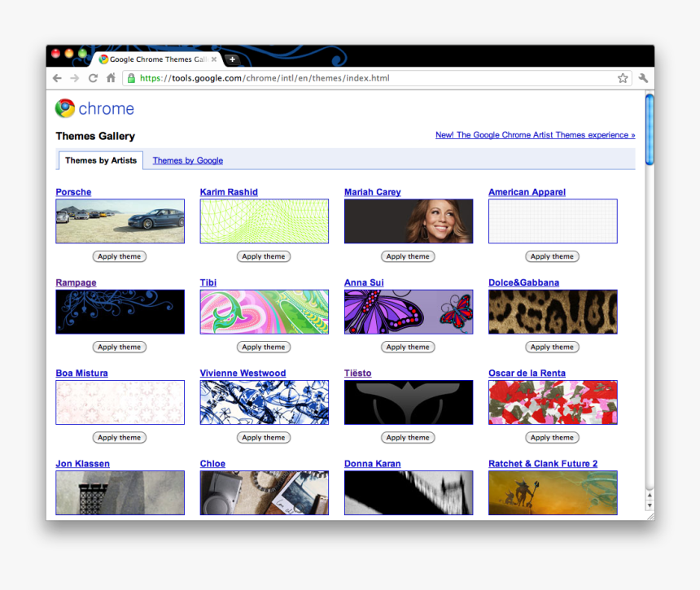Apply the Porsche theme
The image size is (700, 590).
119,256
